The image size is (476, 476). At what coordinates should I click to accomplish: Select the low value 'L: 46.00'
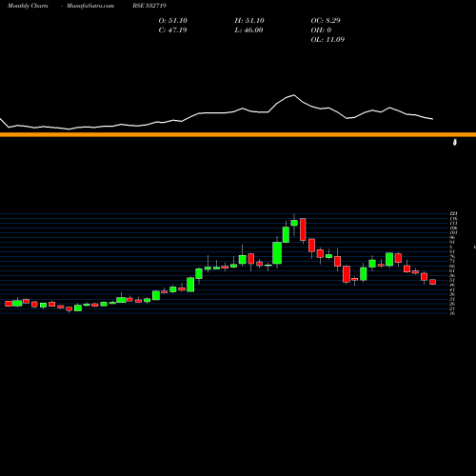point(248,30)
